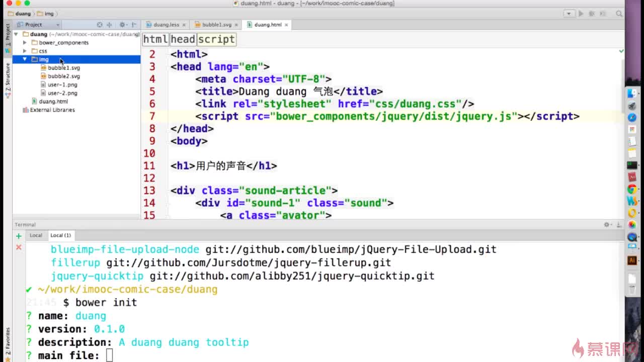Image resolution: width=644 pixels, height=362 pixels.
Task: Open the Search Everywhere magnifier icon
Action: [x=619, y=14]
